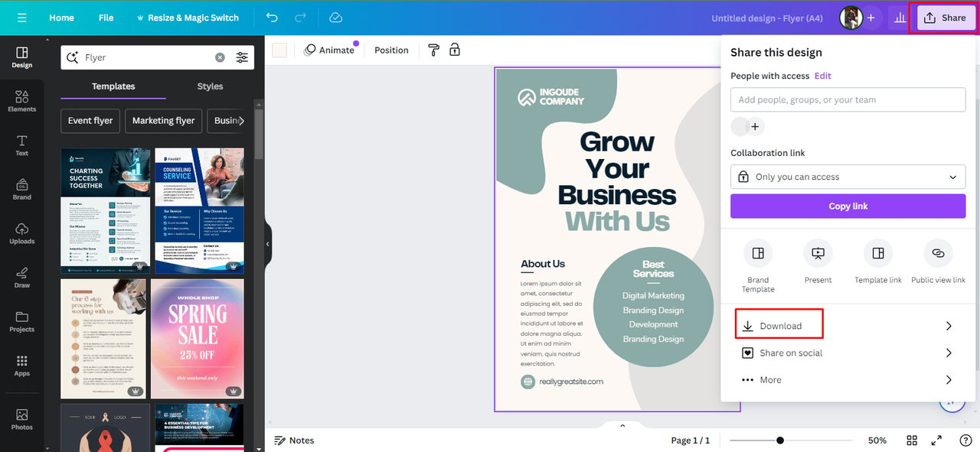Select the Spring Sale template
The height and width of the screenshot is (452, 980).
[198, 338]
